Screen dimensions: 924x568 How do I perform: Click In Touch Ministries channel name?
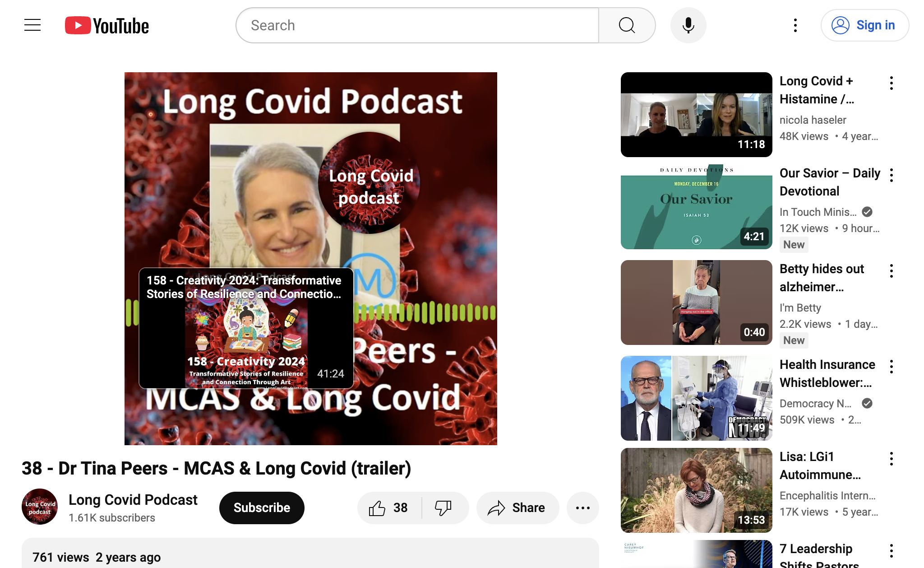coord(818,212)
